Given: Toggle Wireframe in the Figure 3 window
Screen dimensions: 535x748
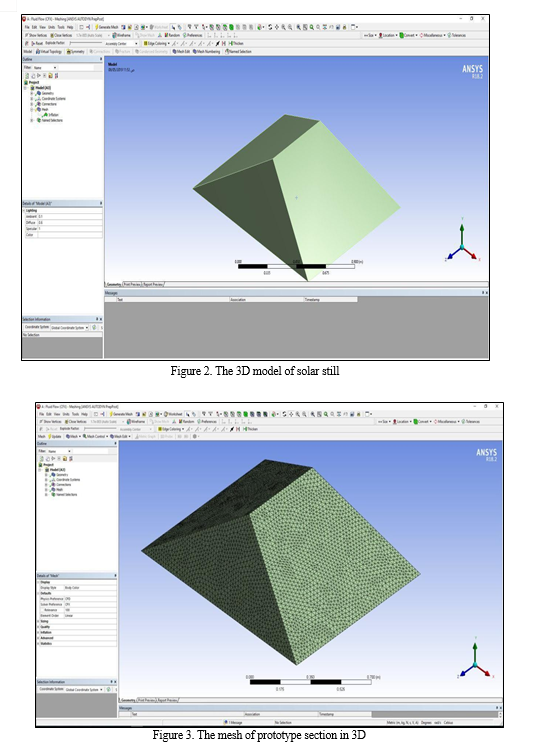Looking at the screenshot, I should [136, 422].
